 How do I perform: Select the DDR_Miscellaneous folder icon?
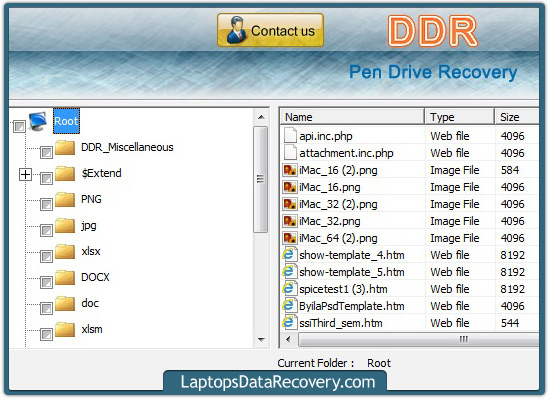click(65, 148)
